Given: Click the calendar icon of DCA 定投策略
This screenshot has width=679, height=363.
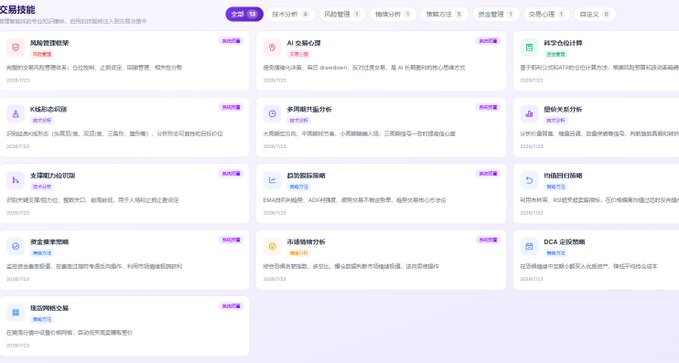Looking at the screenshot, I should 529,246.
